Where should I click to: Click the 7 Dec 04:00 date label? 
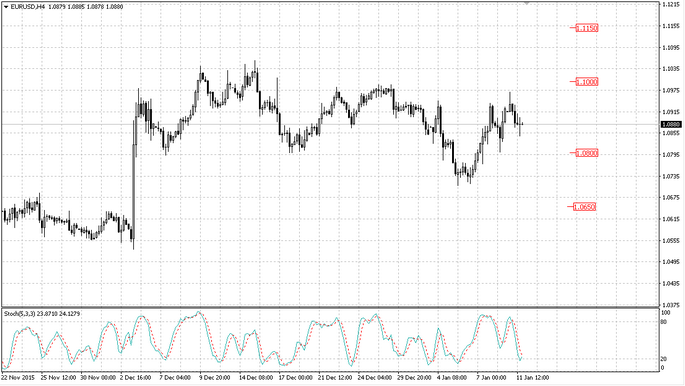[175, 377]
